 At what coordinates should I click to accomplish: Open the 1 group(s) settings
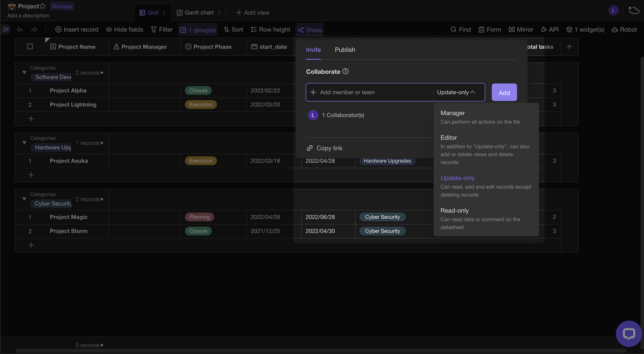click(x=198, y=30)
